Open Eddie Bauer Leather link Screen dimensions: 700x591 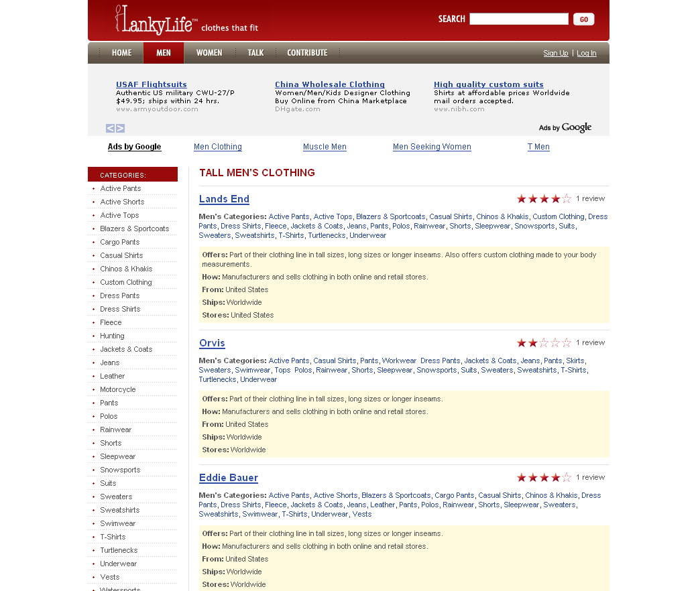coord(383,505)
